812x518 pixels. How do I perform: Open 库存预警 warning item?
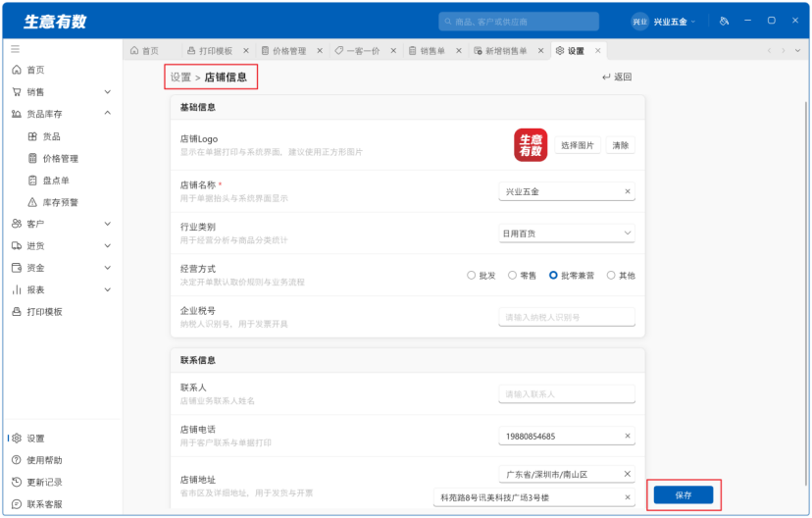point(62,202)
